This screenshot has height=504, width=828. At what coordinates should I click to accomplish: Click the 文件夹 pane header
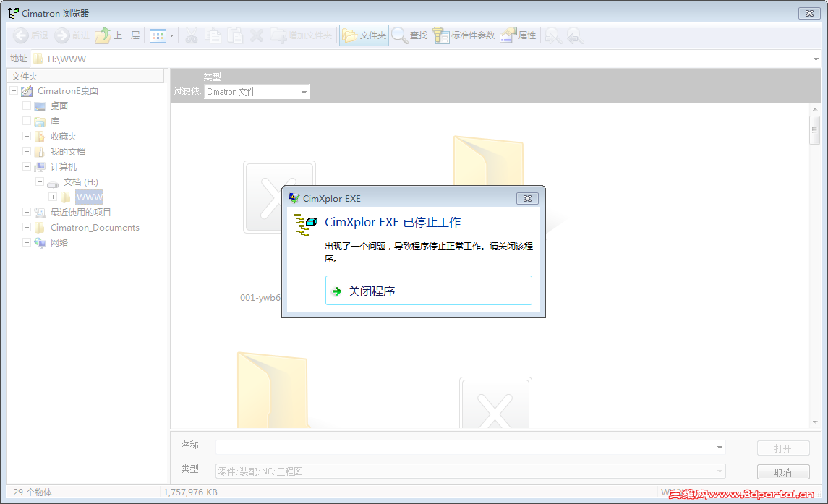[86, 76]
